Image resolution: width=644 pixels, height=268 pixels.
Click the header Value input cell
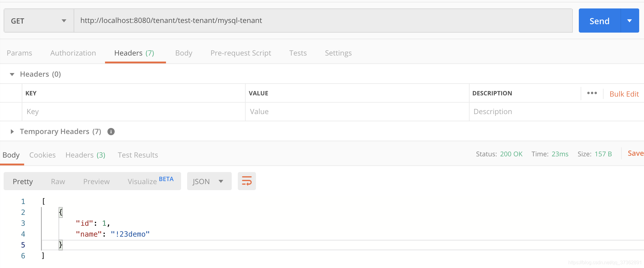pos(357,112)
